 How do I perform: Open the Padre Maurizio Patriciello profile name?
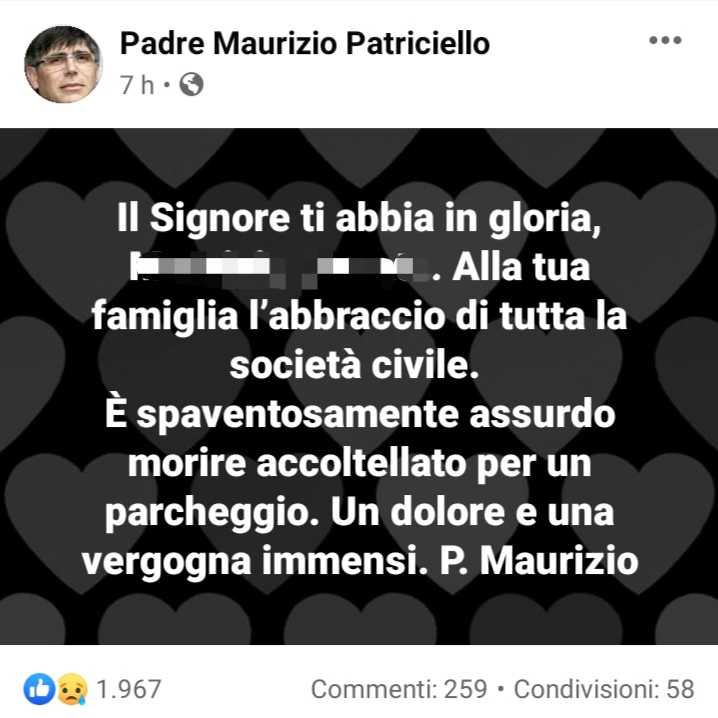(305, 44)
